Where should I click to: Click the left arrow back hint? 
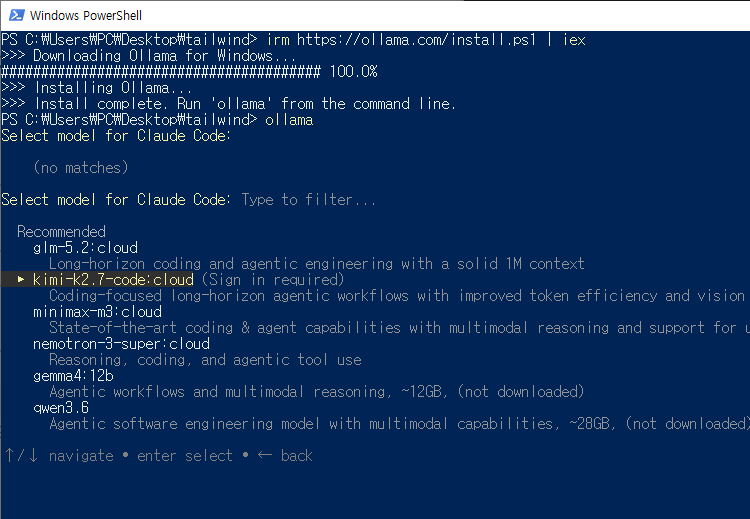[285, 456]
